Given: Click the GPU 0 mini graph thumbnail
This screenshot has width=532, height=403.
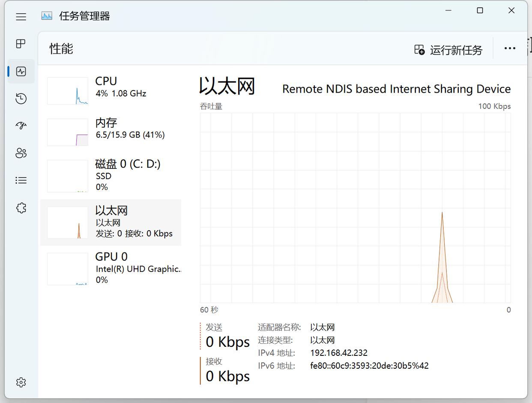Looking at the screenshot, I should click(67, 269).
